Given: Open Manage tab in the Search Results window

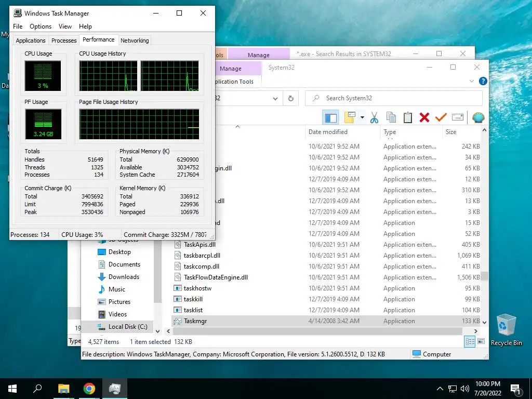Looking at the screenshot, I should click(259, 54).
